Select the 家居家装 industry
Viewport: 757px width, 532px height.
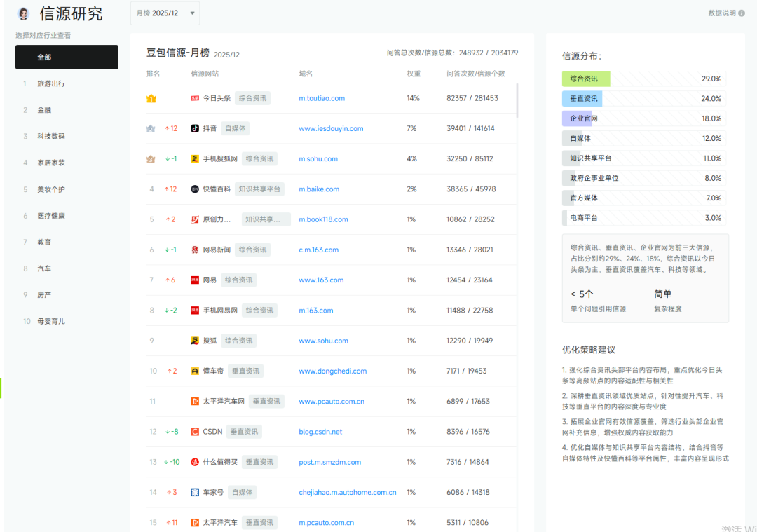pos(51,163)
